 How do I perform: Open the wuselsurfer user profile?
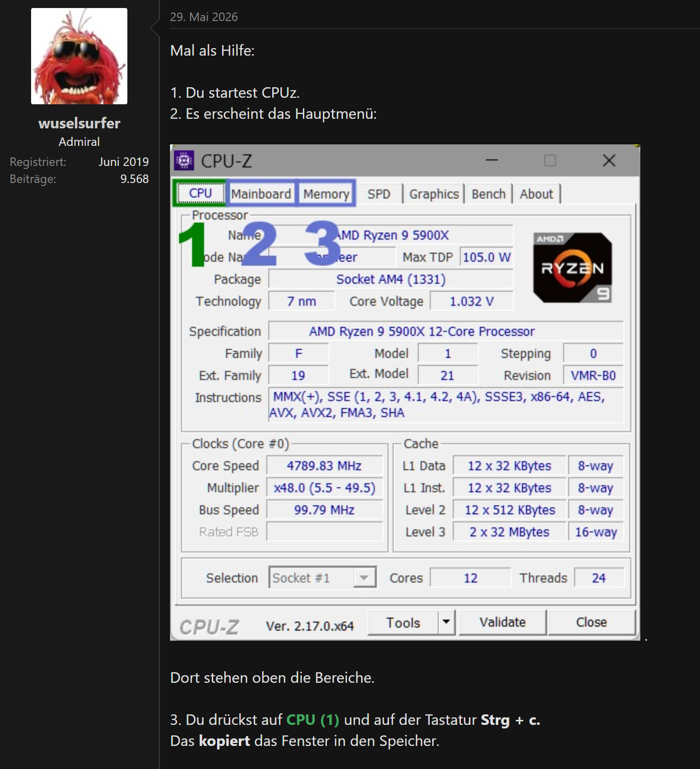pyautogui.click(x=79, y=123)
